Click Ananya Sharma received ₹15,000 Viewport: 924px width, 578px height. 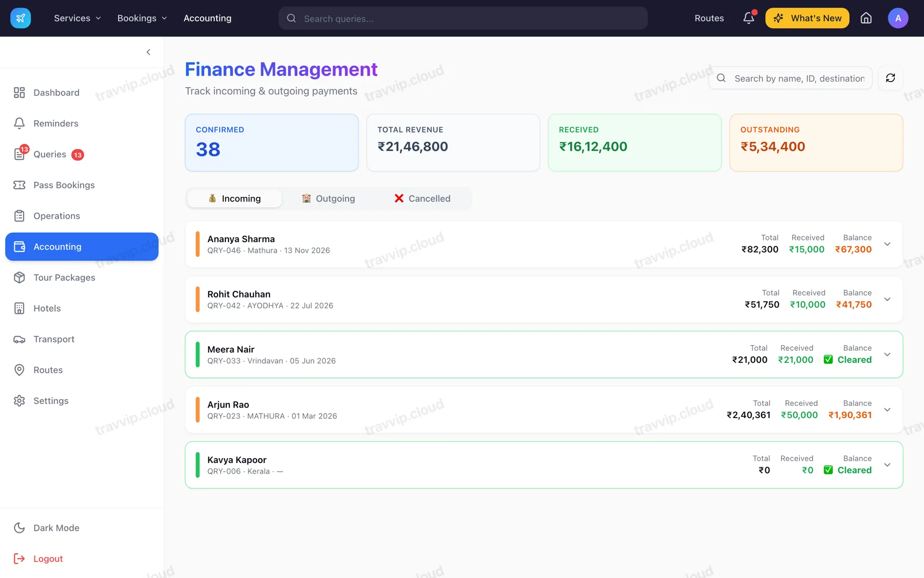[x=806, y=250]
